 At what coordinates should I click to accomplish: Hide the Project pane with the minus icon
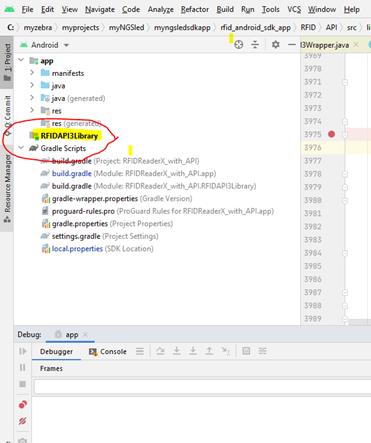coord(292,44)
